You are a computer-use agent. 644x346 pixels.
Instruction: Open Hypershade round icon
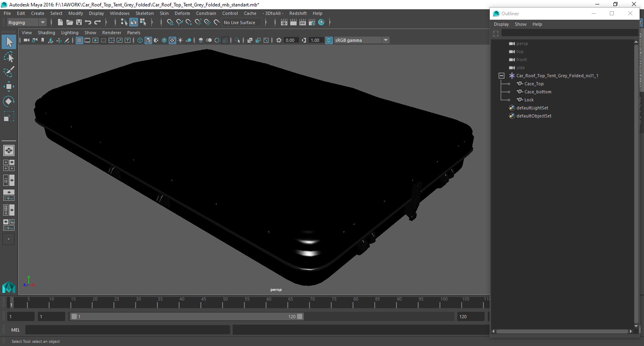pyautogui.click(x=321, y=23)
